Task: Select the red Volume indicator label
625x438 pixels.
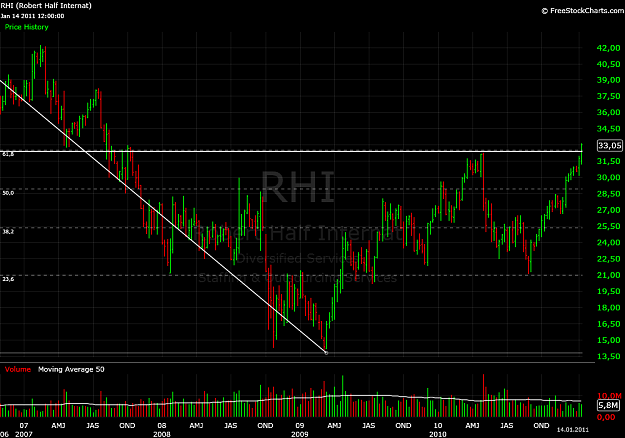Action: click(x=18, y=369)
